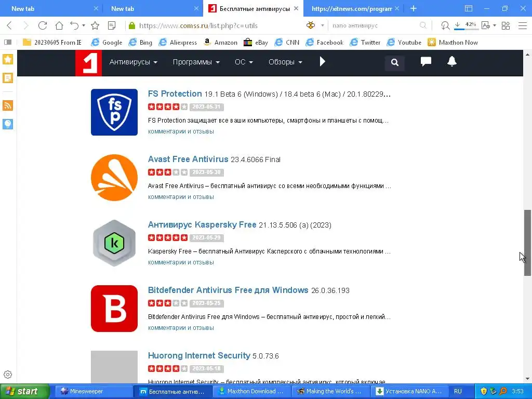Open RSS feed icon in left sidebar

[8, 105]
